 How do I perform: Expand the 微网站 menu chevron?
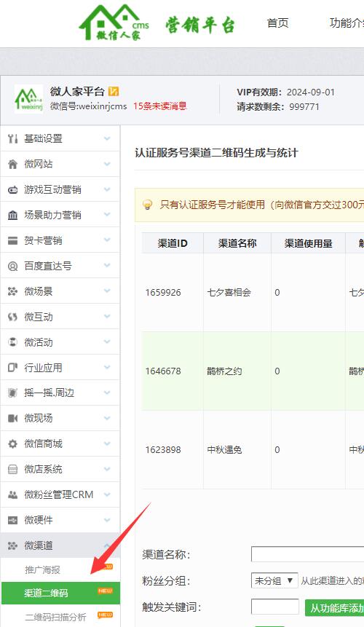[x=107, y=164]
